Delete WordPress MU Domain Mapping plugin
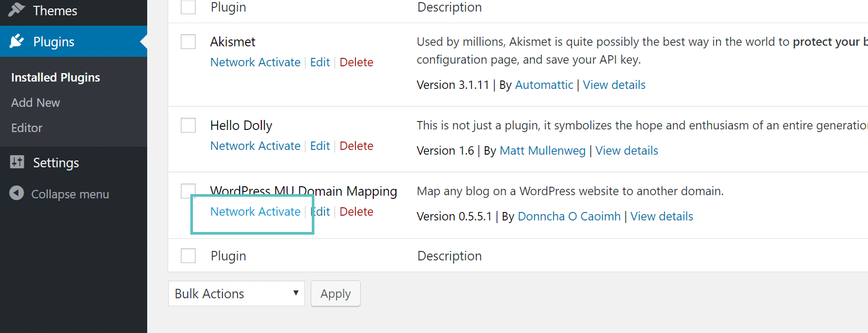 [x=356, y=211]
